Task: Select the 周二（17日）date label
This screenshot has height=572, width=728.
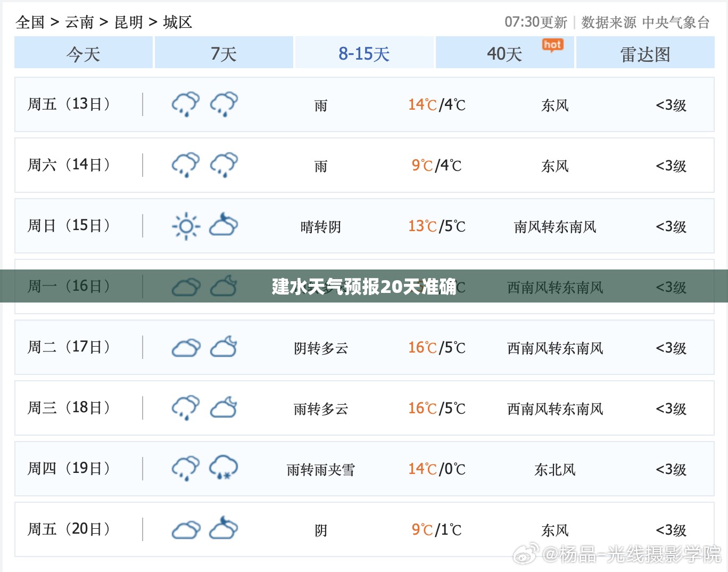Action: click(x=69, y=347)
